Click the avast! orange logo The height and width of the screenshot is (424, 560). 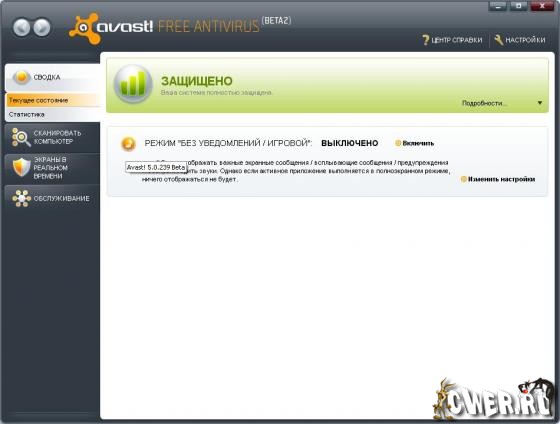pyautogui.click(x=85, y=29)
